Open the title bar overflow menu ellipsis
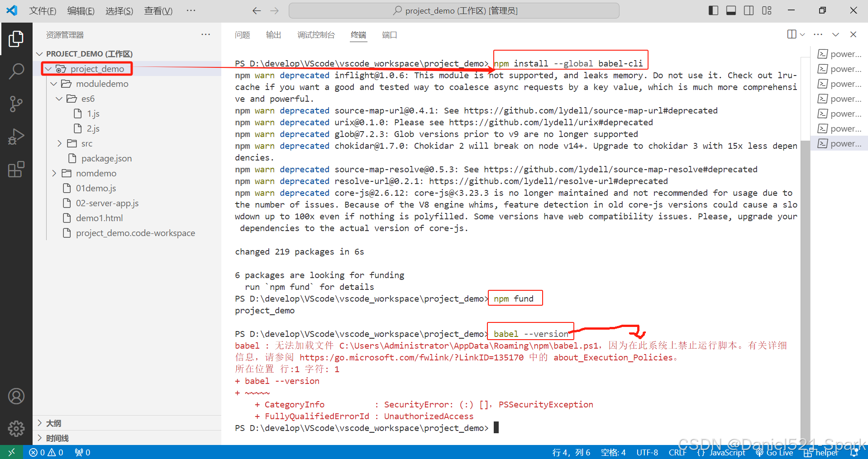The width and height of the screenshot is (868, 459). tap(191, 10)
